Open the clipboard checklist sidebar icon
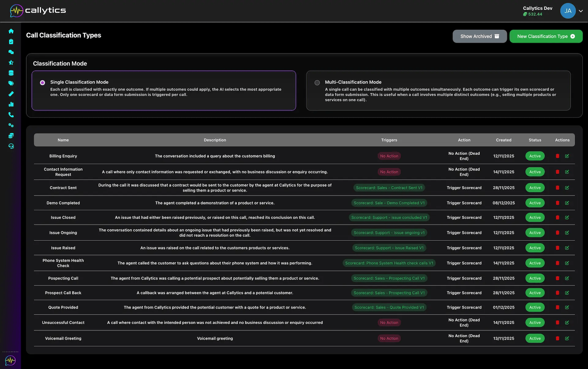The image size is (588, 369). point(11,42)
